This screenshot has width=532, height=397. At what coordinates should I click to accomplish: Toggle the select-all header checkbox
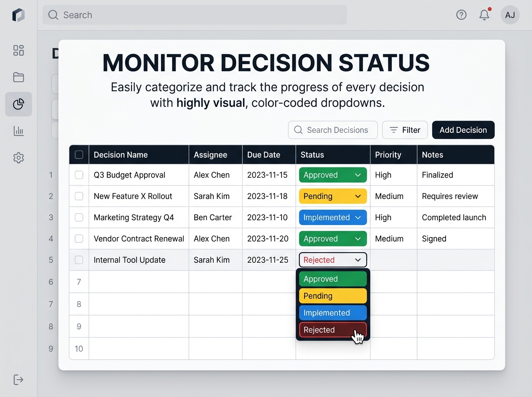pyautogui.click(x=79, y=155)
